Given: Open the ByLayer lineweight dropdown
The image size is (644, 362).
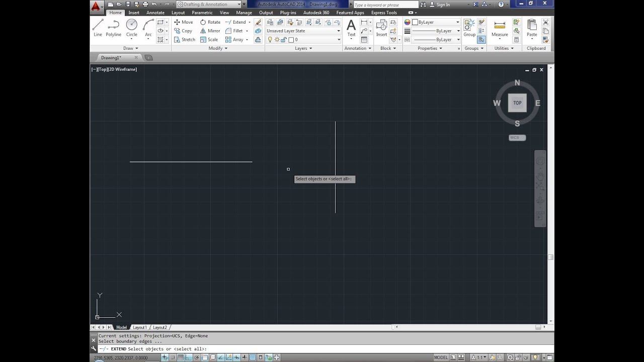Looking at the screenshot, I should coord(436,31).
